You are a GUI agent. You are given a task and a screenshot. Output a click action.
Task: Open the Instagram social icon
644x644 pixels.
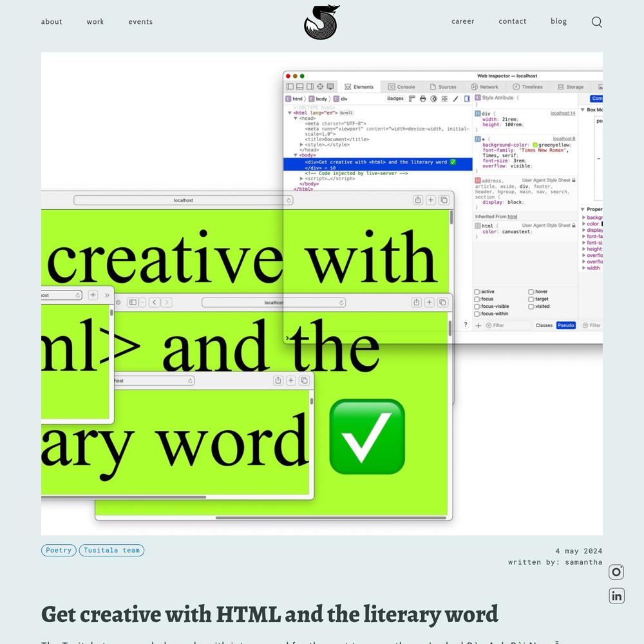[616, 572]
